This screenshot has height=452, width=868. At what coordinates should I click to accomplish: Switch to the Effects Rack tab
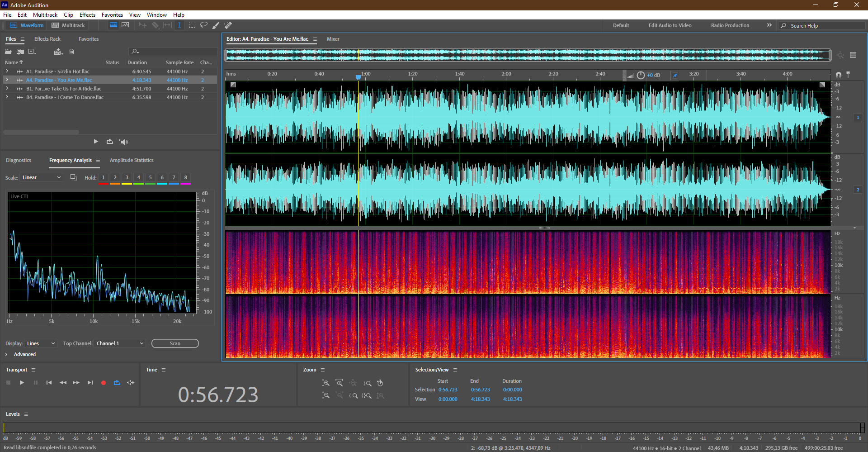tap(47, 39)
